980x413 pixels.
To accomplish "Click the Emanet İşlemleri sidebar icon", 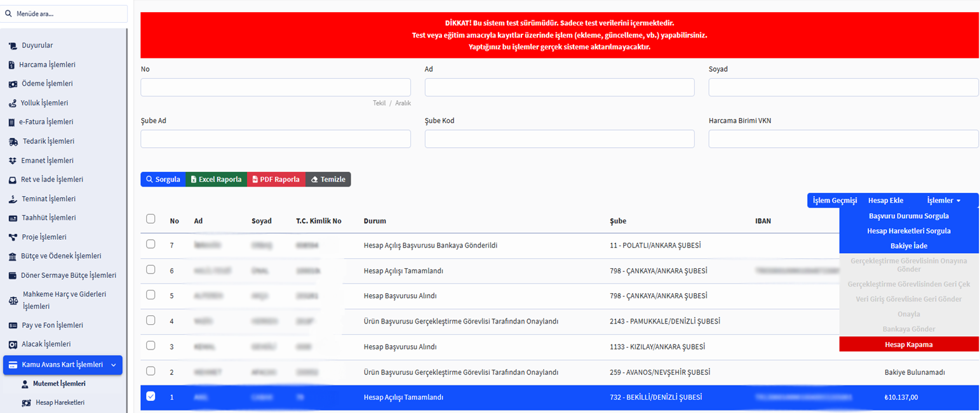I will pos(13,161).
